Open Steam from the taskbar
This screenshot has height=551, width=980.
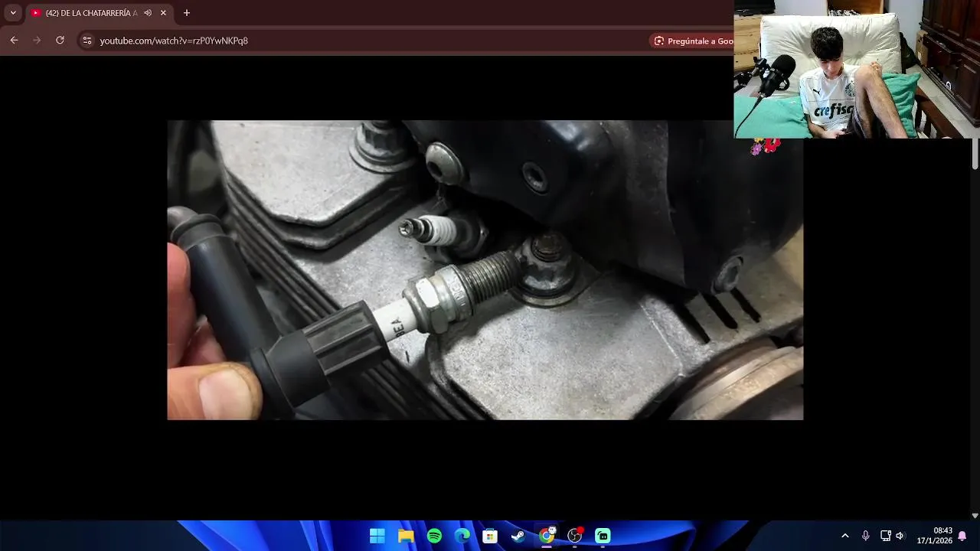518,536
